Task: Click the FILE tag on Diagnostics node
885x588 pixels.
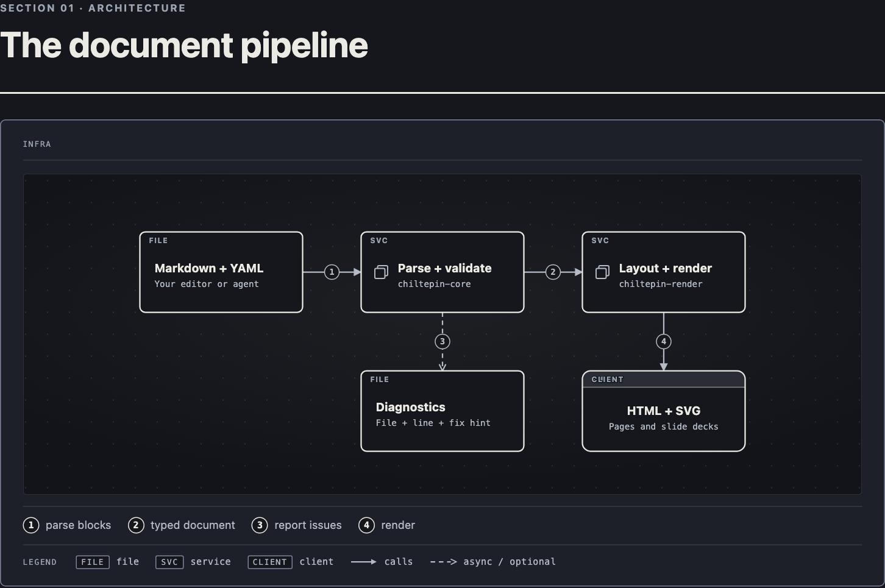Action: (380, 380)
